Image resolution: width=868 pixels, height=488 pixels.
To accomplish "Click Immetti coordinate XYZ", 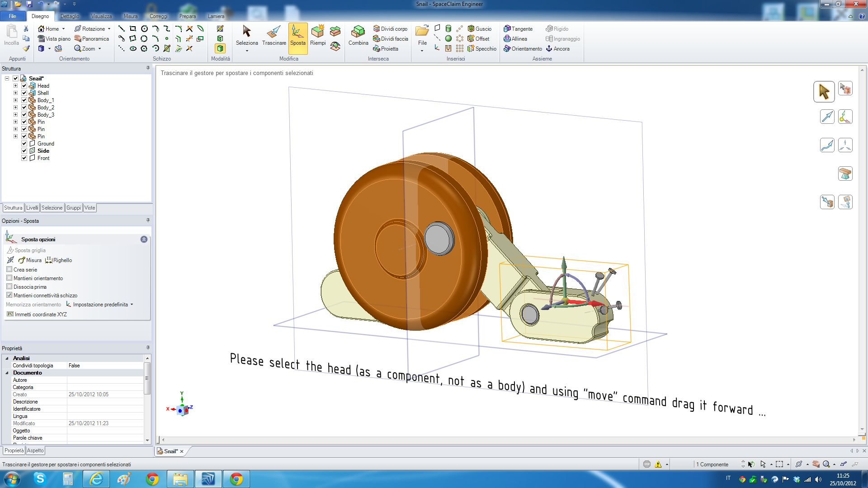I will click(x=37, y=314).
